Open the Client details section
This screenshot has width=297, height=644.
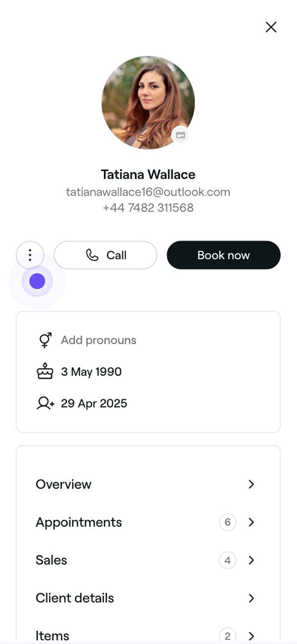click(x=75, y=598)
